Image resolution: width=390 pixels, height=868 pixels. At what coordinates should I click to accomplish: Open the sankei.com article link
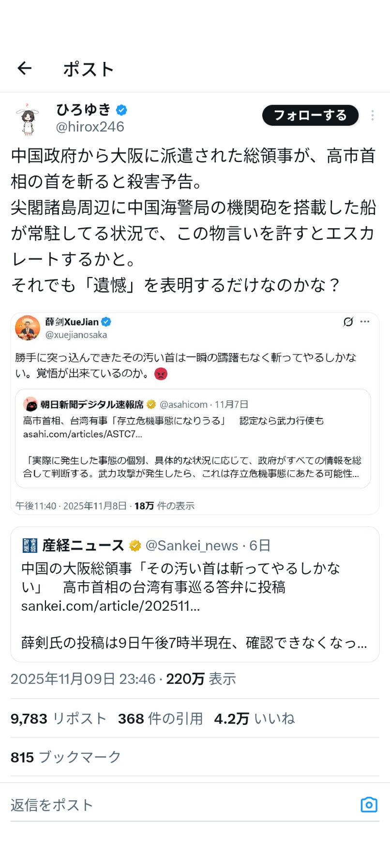110,606
